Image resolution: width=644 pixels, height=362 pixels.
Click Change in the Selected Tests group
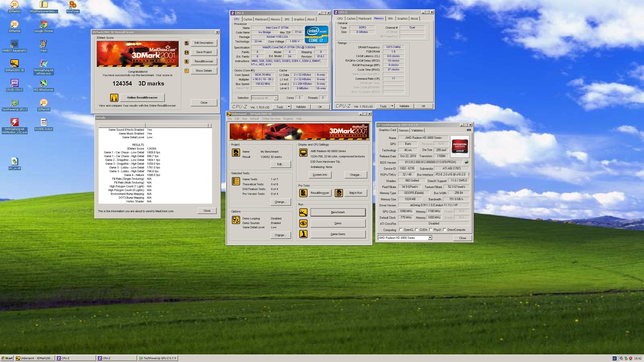coord(280,202)
